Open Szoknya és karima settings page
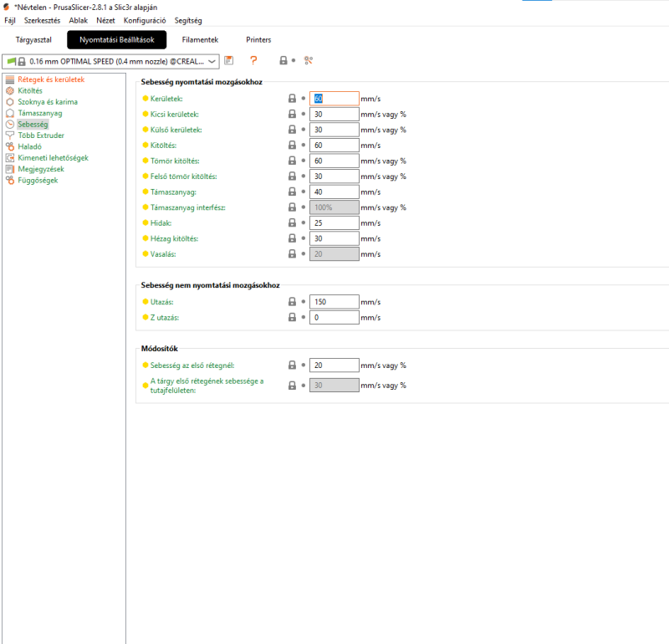The width and height of the screenshot is (669, 644). pyautogui.click(x=48, y=101)
